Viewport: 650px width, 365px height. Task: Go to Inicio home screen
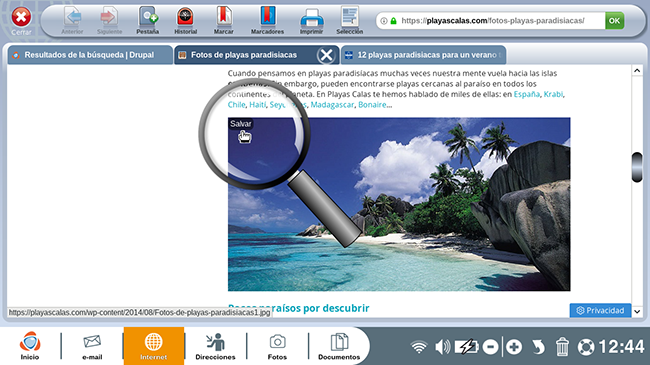[30, 346]
